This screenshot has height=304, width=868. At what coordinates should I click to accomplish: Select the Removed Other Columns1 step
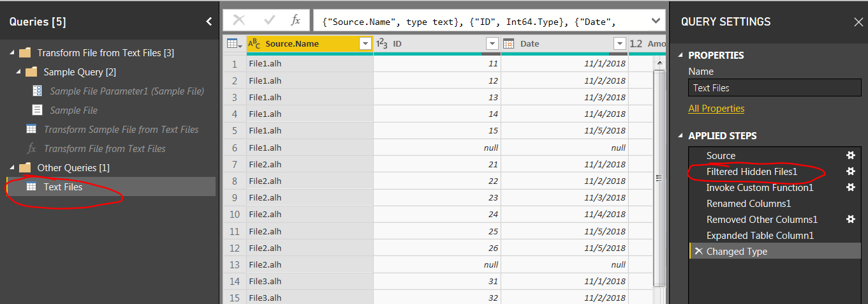click(761, 220)
